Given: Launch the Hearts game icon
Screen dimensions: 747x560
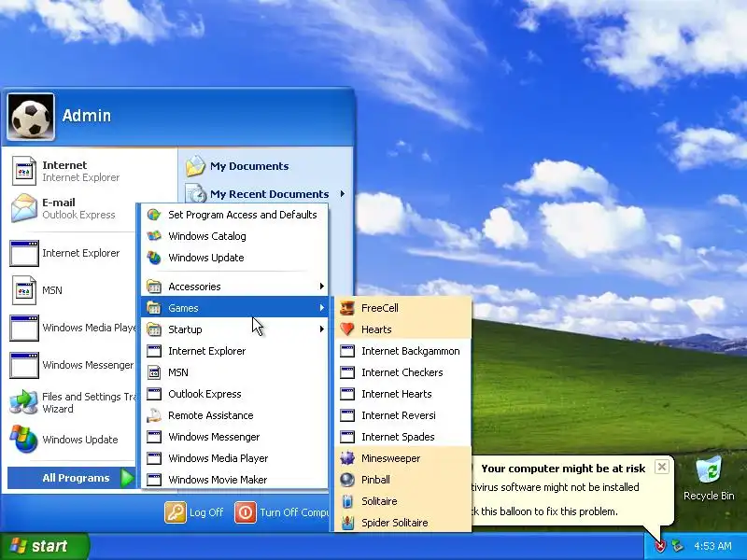Looking at the screenshot, I should point(347,329).
